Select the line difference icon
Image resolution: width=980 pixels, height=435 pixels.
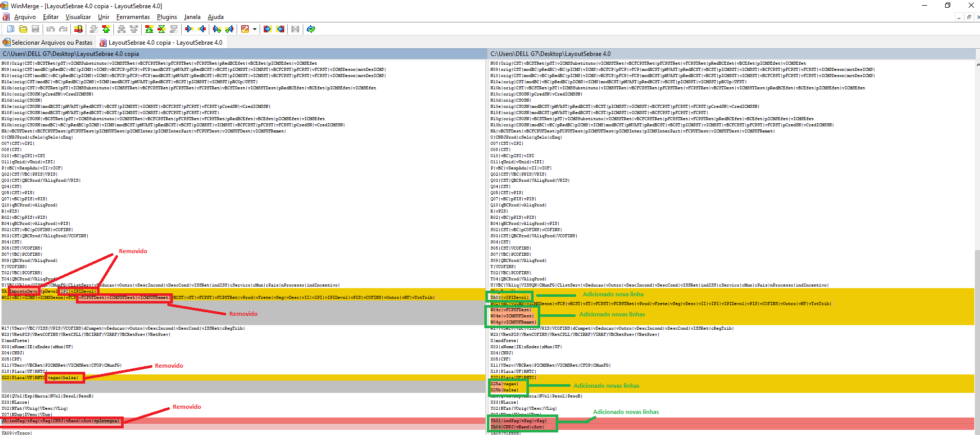pos(79,29)
